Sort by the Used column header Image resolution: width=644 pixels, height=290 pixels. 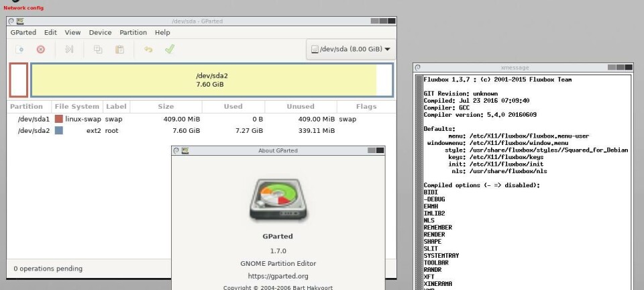coord(233,106)
